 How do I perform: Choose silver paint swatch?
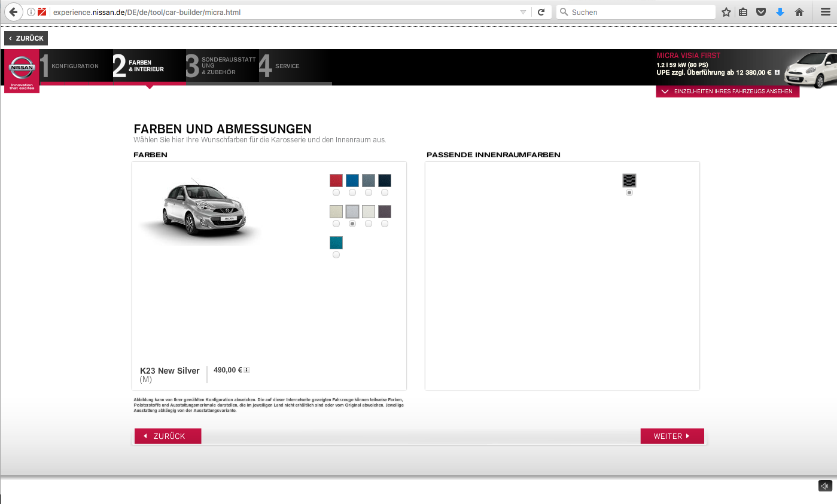point(352,212)
